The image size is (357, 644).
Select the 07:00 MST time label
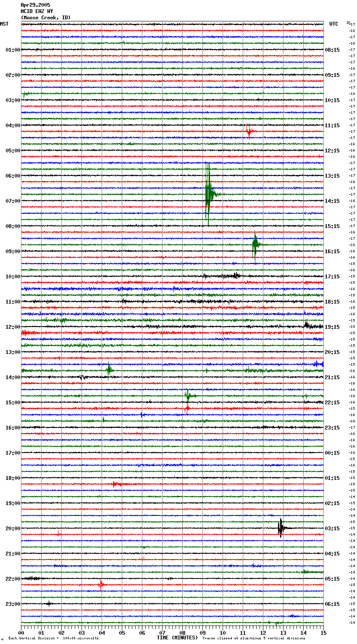point(13,201)
